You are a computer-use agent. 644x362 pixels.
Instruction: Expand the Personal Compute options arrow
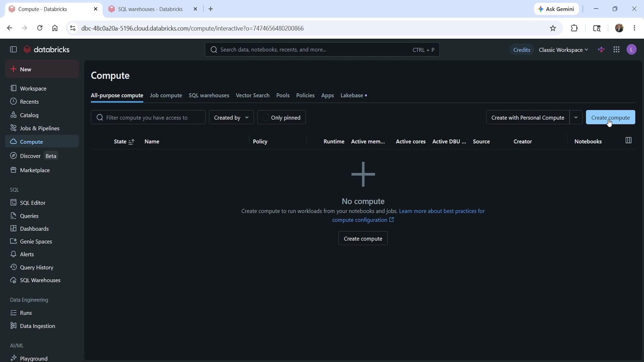click(x=576, y=117)
